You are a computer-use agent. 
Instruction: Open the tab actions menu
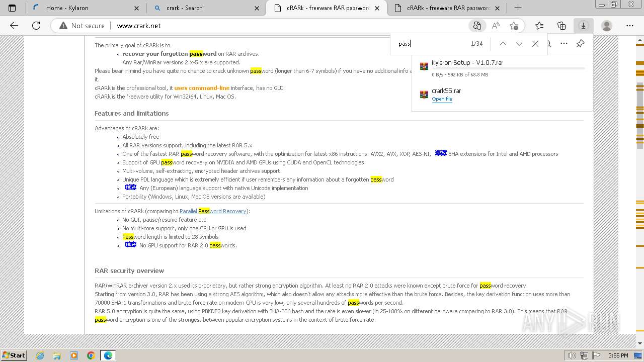click(12, 8)
